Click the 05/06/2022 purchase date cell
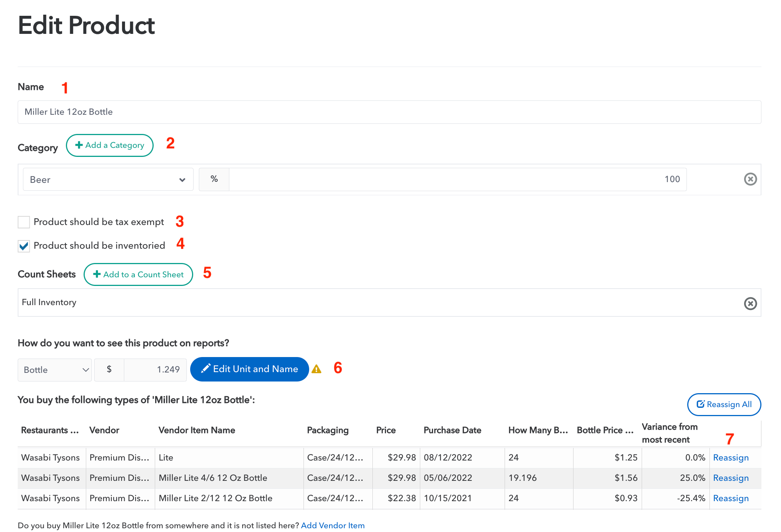 462,478
